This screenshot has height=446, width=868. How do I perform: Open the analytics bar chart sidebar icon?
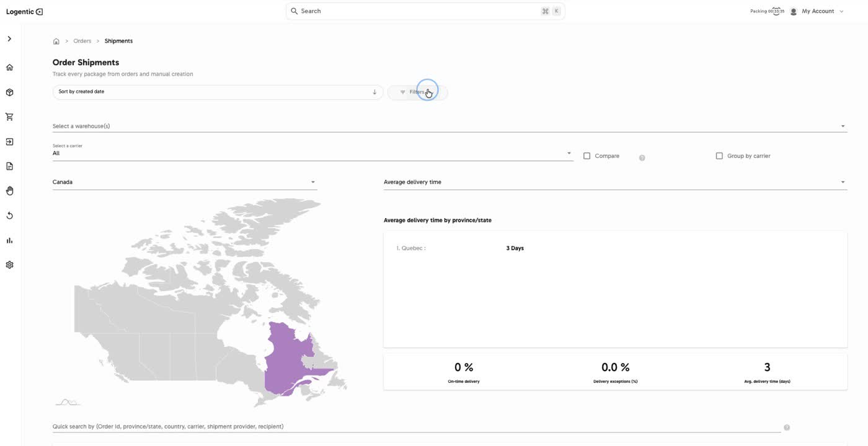click(9, 240)
